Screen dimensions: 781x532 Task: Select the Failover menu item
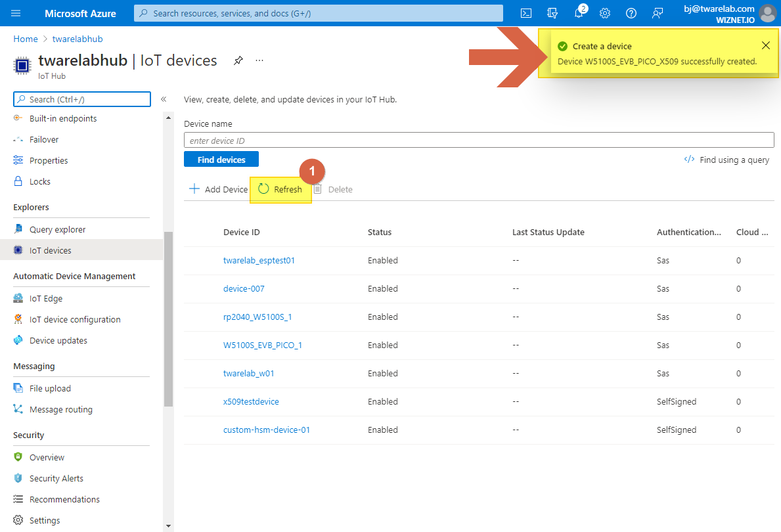tap(44, 139)
